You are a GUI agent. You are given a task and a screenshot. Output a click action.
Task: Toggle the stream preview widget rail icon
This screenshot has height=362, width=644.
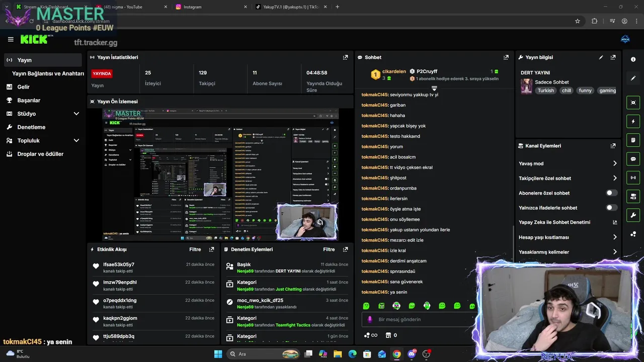(x=633, y=103)
